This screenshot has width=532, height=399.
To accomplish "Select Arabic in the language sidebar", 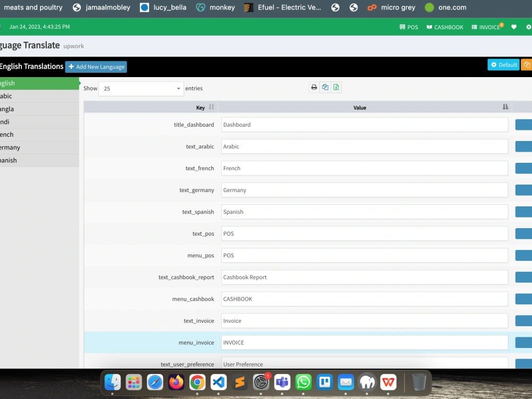I will (x=39, y=96).
